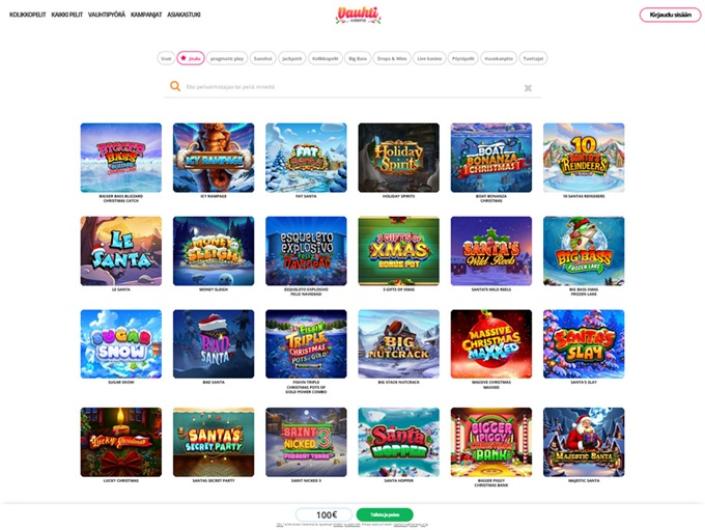This screenshot has height=530, width=705.
Task: Click the Kirjaudu sisään login button
Action: pyautogui.click(x=670, y=15)
